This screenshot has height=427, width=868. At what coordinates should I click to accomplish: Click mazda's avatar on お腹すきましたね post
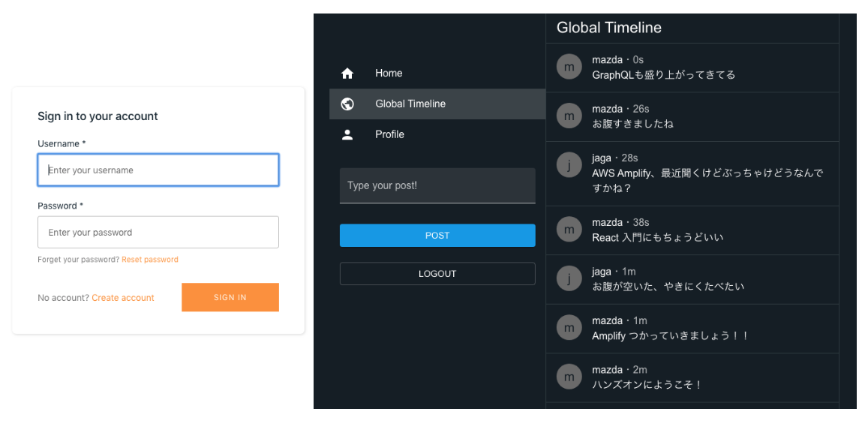pyautogui.click(x=569, y=116)
